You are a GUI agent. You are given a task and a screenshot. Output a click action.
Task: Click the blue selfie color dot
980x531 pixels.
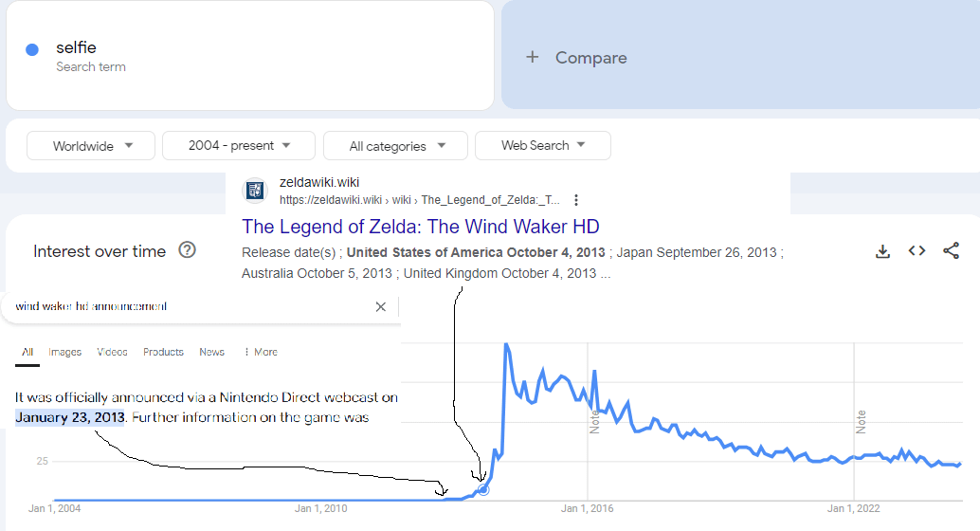pos(32,50)
